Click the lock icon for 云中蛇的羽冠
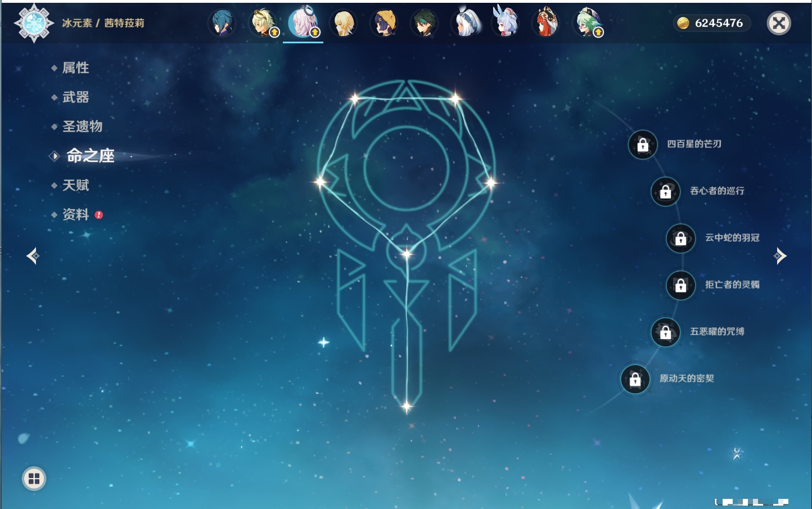The width and height of the screenshot is (812, 509). pyautogui.click(x=681, y=238)
